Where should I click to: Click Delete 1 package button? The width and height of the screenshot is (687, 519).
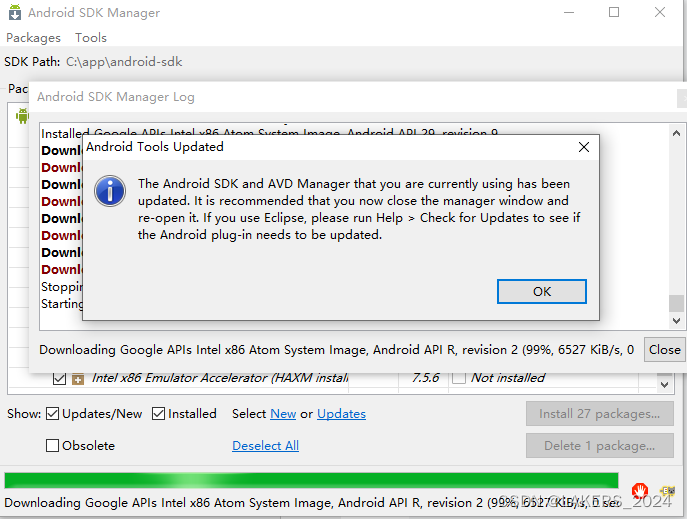click(599, 446)
